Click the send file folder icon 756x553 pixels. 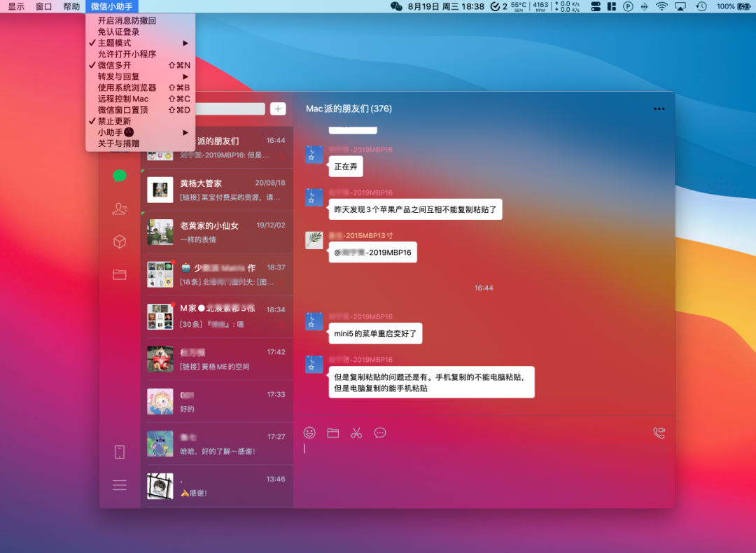[x=333, y=433]
